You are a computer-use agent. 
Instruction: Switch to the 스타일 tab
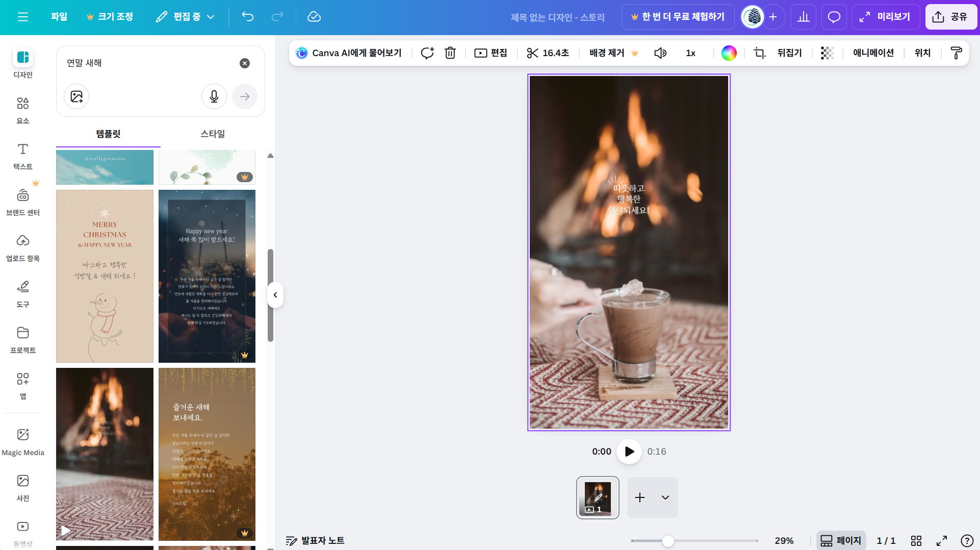coord(213,134)
